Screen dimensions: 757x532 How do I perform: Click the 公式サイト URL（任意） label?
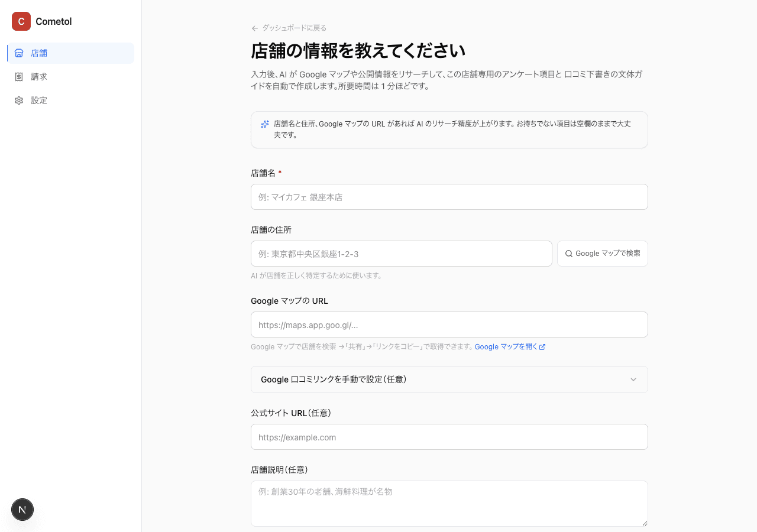click(x=291, y=413)
